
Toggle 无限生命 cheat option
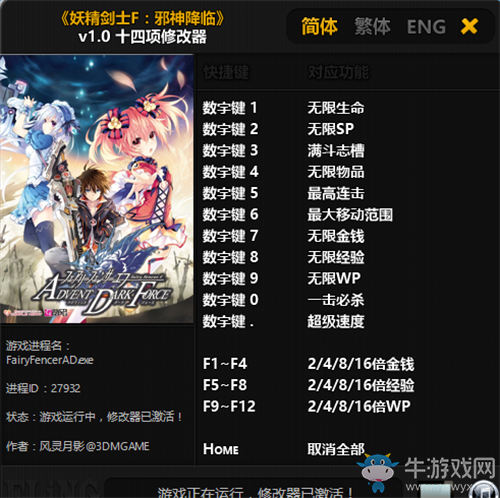click(x=336, y=108)
